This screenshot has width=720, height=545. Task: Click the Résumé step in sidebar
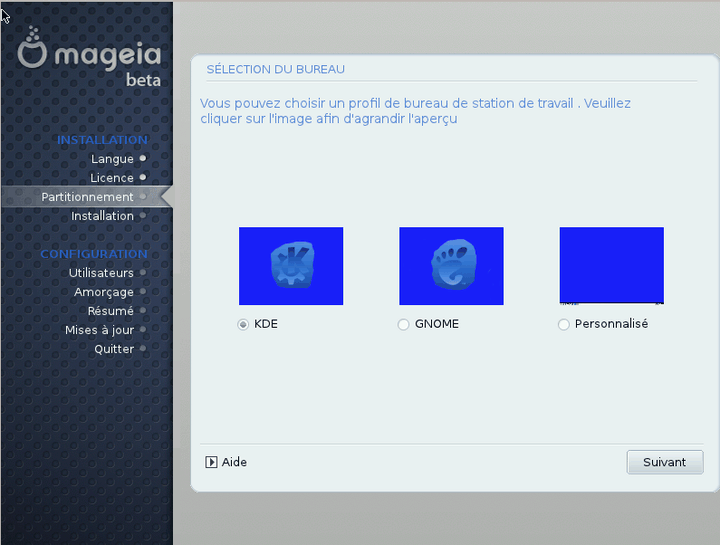tap(111, 311)
